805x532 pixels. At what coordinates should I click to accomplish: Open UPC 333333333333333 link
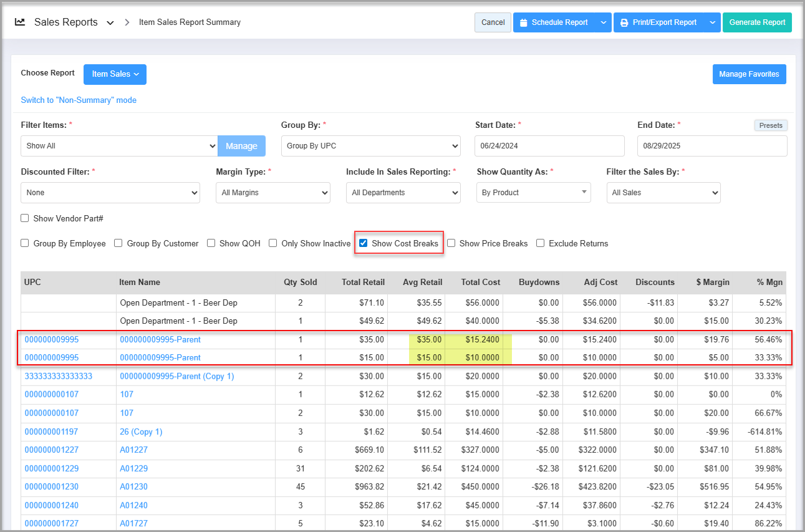point(59,376)
